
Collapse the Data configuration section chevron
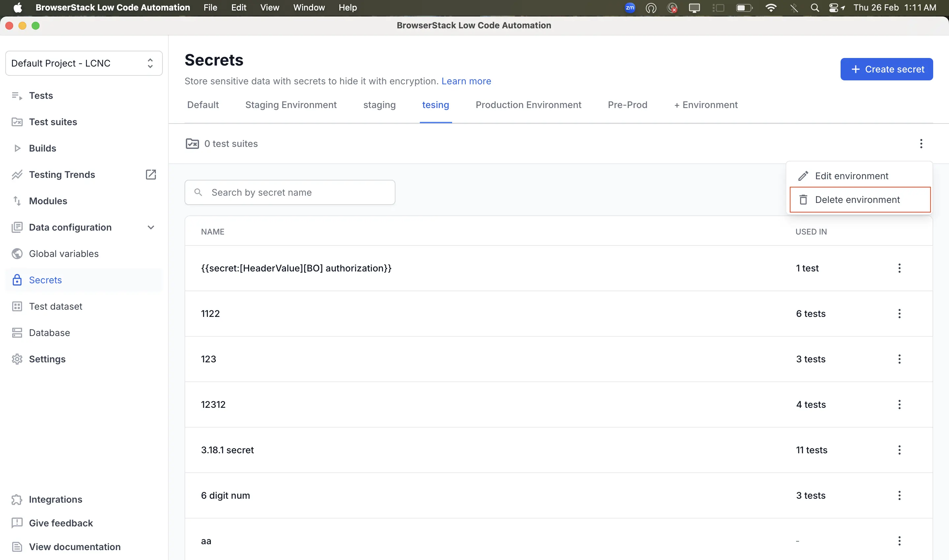[x=151, y=227]
